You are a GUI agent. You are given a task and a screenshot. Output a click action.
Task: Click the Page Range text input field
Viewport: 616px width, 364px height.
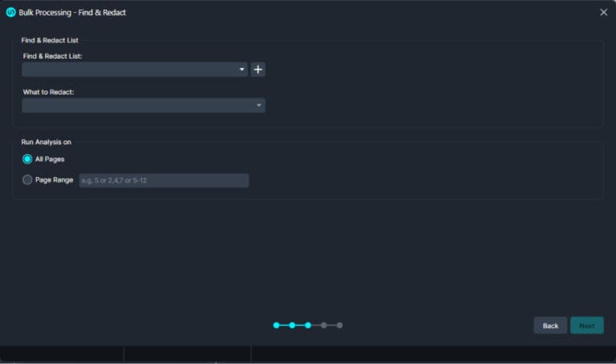point(164,180)
